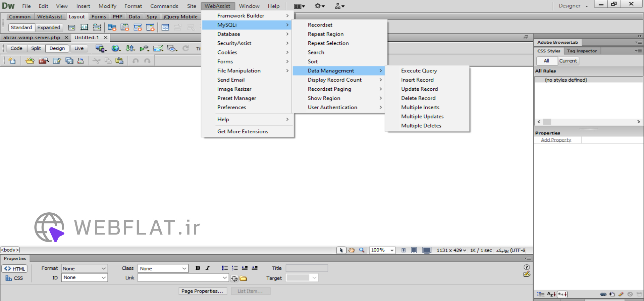This screenshot has height=301, width=644.
Task: Click the New CSS Rule icon
Action: pyautogui.click(x=612, y=294)
